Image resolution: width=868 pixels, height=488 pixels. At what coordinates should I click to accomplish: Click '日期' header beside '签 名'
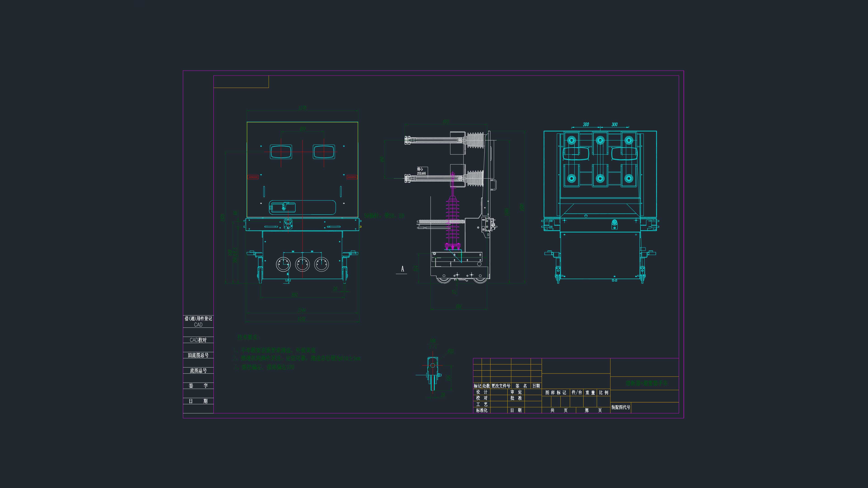[536, 386]
